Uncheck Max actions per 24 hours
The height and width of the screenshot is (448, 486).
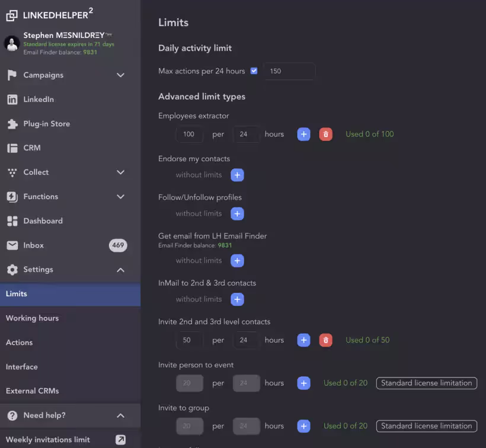point(254,71)
